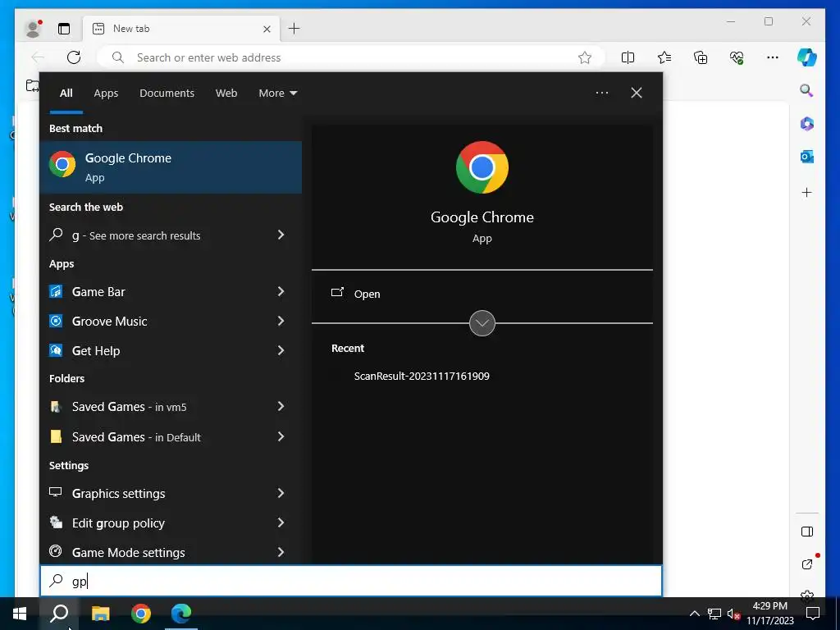Expand more actions circle chevron in preview

(482, 323)
